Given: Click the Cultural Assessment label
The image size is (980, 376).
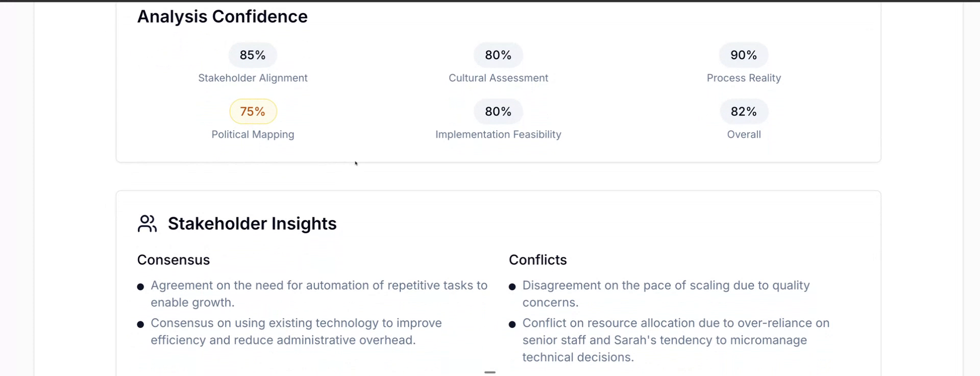Looking at the screenshot, I should (498, 78).
